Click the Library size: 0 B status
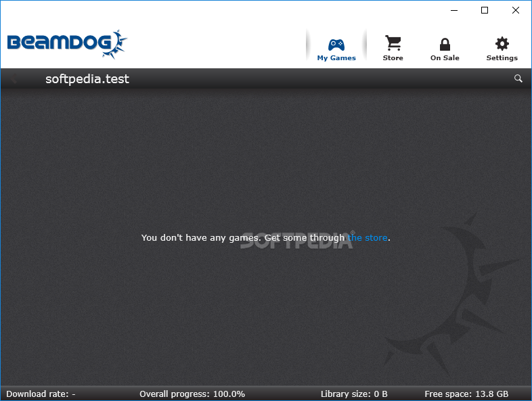532x401 pixels. 354,394
